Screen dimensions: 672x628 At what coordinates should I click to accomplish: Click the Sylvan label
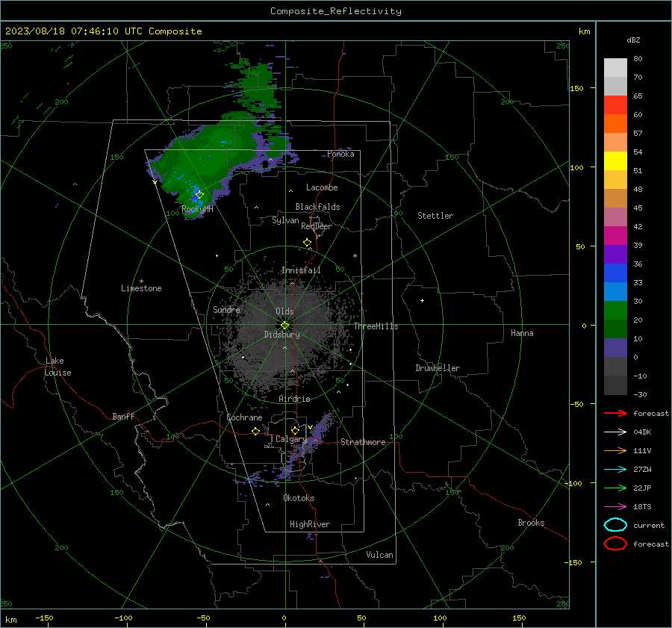click(285, 220)
